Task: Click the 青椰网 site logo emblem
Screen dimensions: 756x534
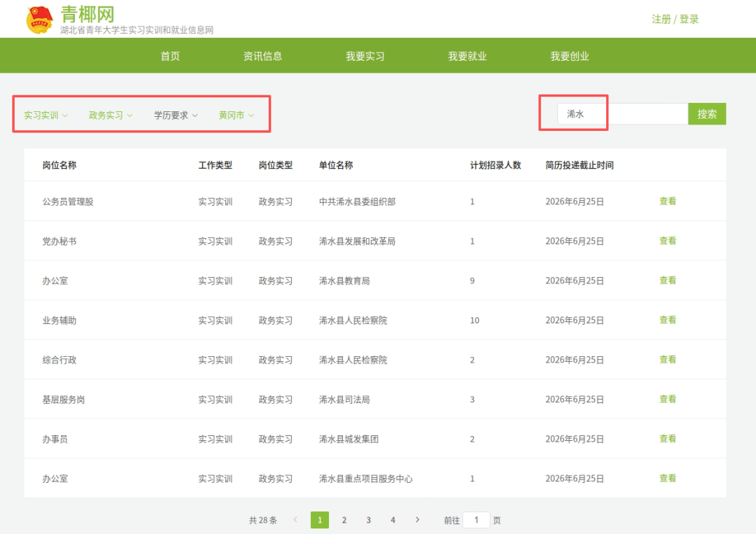Action: tap(39, 20)
